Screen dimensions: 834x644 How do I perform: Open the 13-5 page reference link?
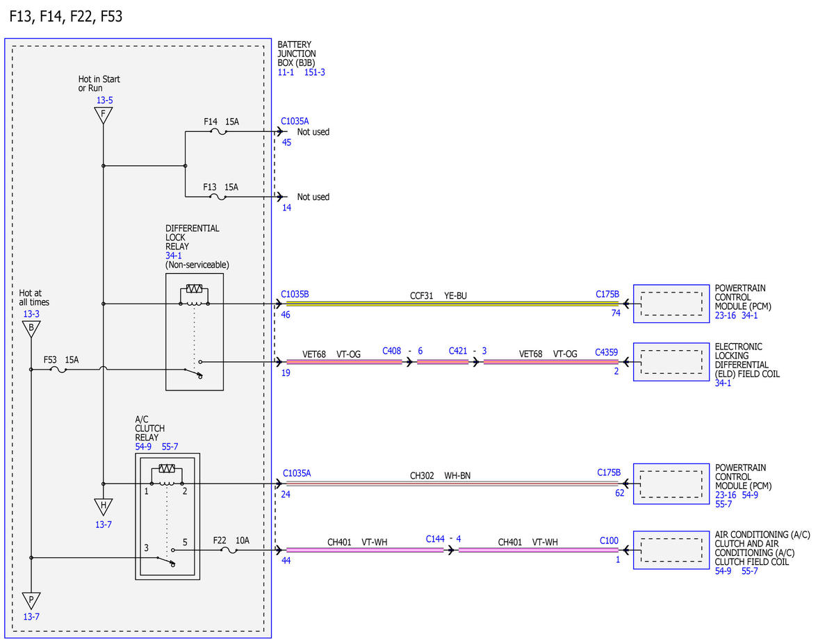104,101
